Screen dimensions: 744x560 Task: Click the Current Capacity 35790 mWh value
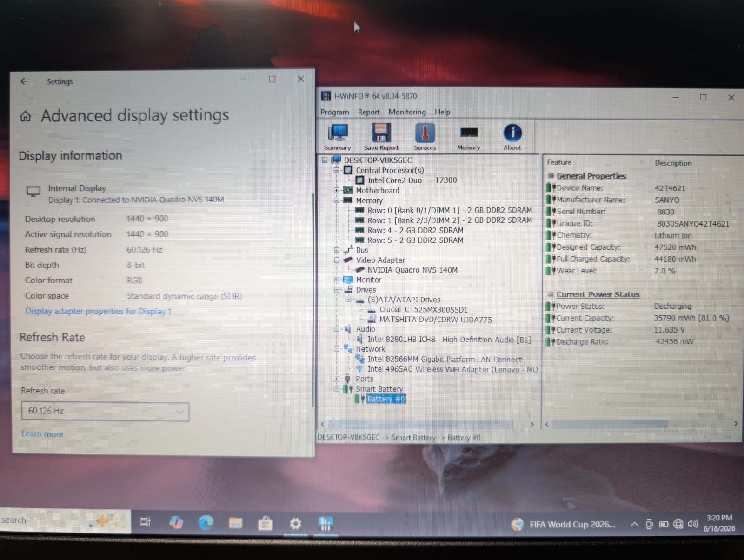click(691, 318)
